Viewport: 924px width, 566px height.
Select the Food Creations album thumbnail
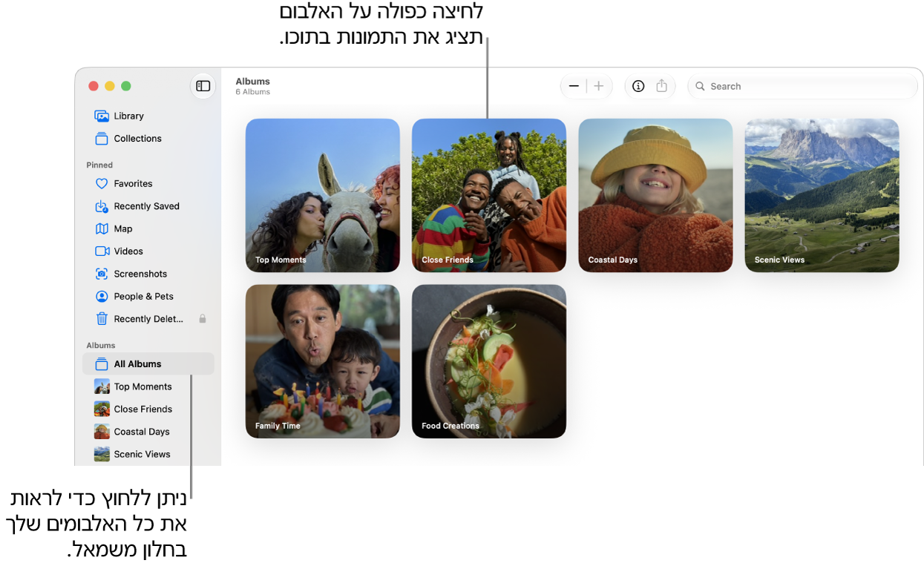click(x=489, y=361)
